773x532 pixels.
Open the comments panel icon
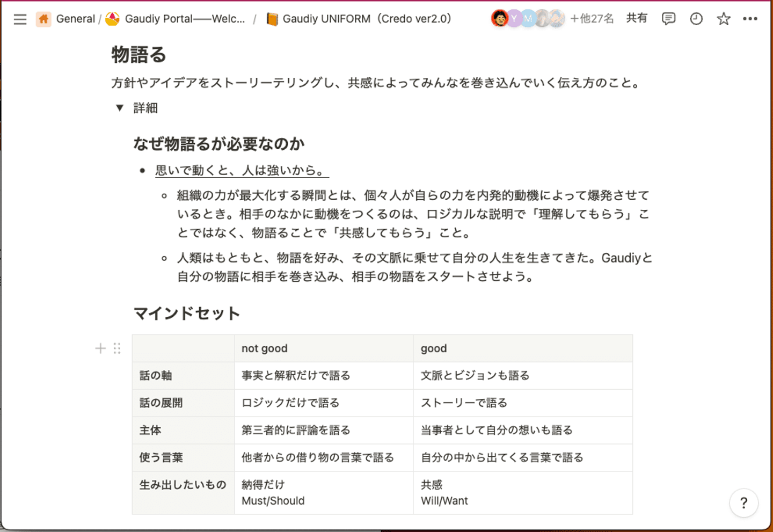[668, 19]
